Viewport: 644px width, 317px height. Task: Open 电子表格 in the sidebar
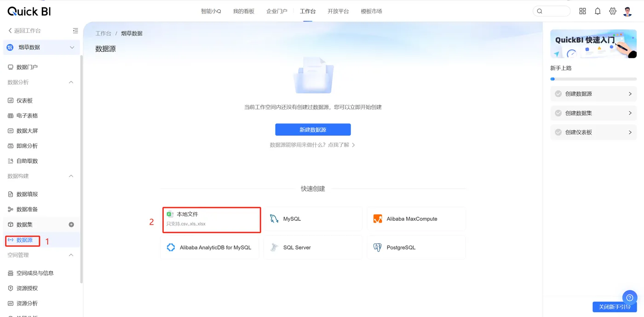(x=27, y=115)
